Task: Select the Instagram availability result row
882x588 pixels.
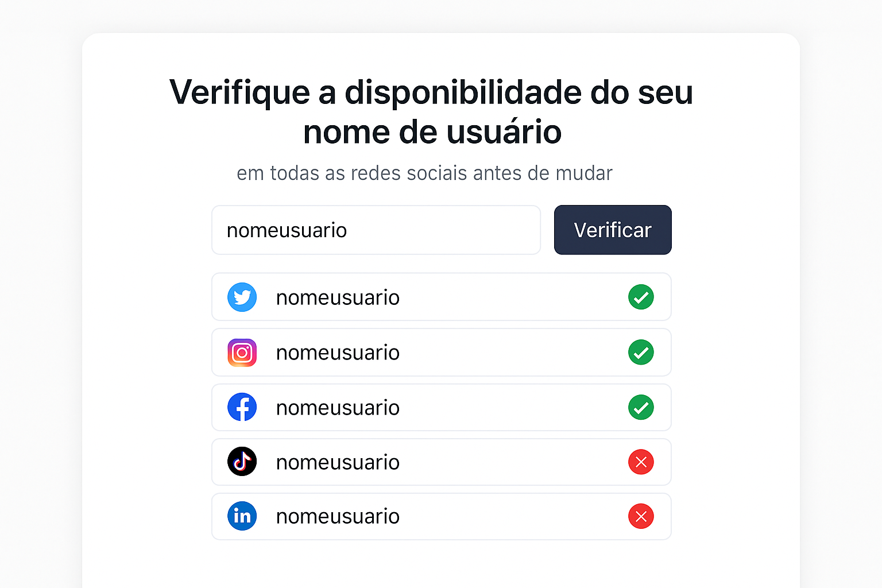Action: click(x=441, y=353)
